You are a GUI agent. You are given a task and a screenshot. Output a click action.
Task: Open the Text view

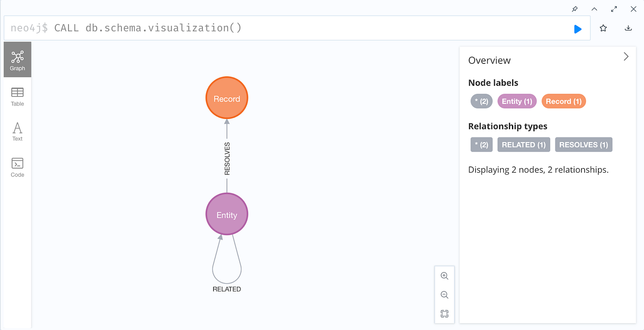(17, 131)
